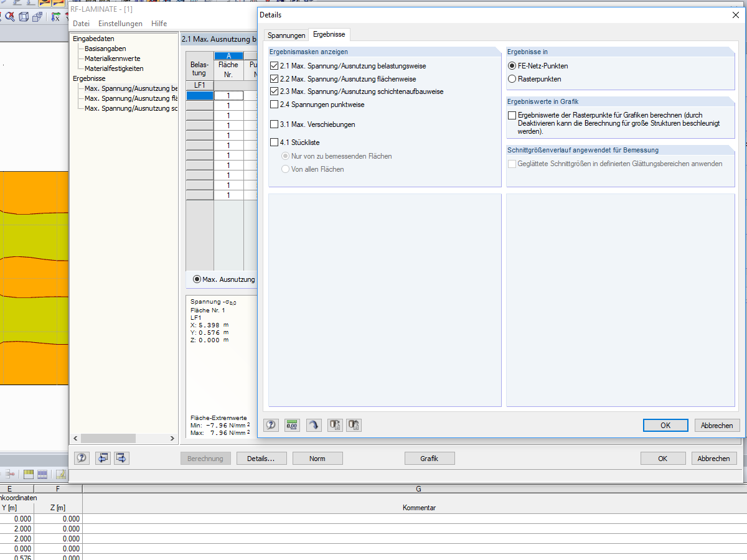This screenshot has height=560, width=747.
Task: Click the navigator horizontal scrollbar thumb
Action: [x=109, y=439]
